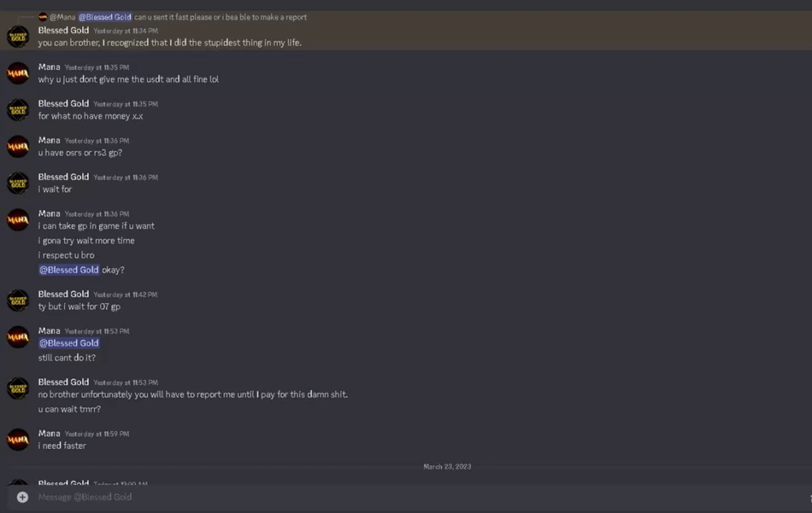Image resolution: width=812 pixels, height=513 pixels.
Task: Click the 'Yesterday at 11:59 PM' timestamp
Action: (x=97, y=434)
